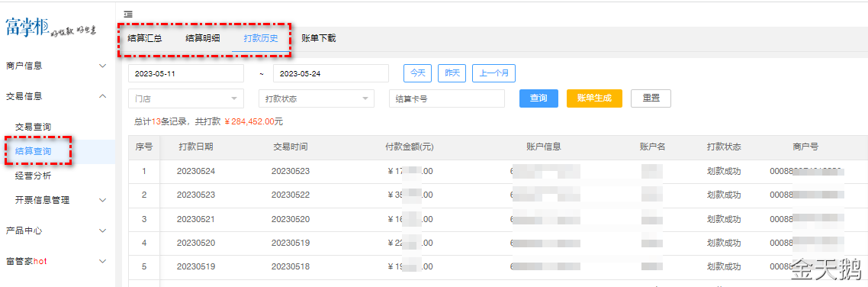Expand the 产品中心 menu

(102, 231)
